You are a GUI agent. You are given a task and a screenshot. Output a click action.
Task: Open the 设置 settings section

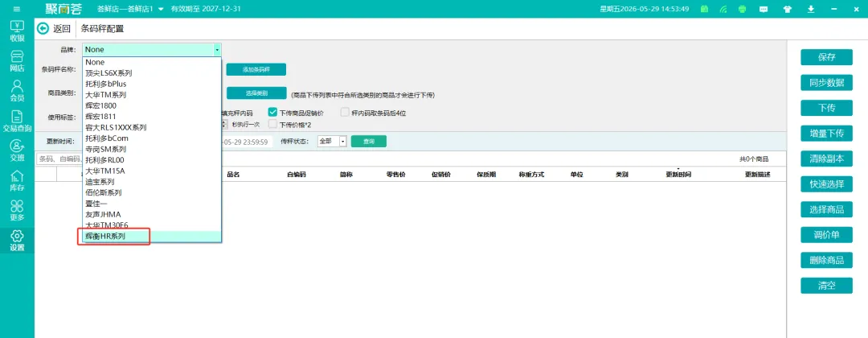click(x=17, y=241)
